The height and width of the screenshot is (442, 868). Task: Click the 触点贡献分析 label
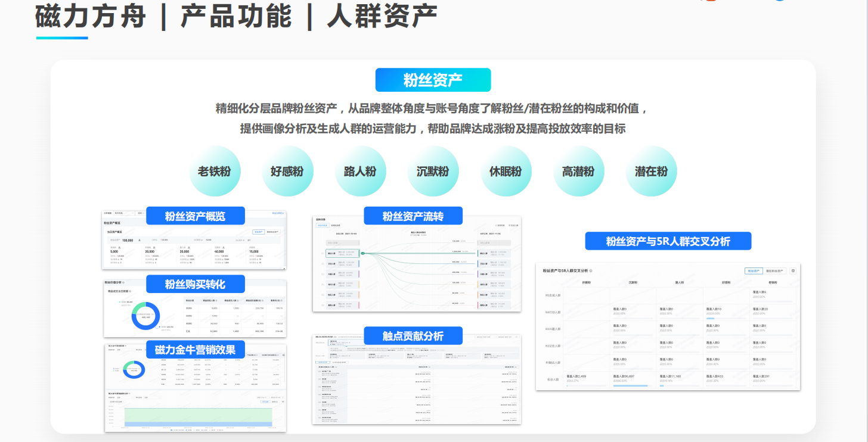[x=413, y=336]
